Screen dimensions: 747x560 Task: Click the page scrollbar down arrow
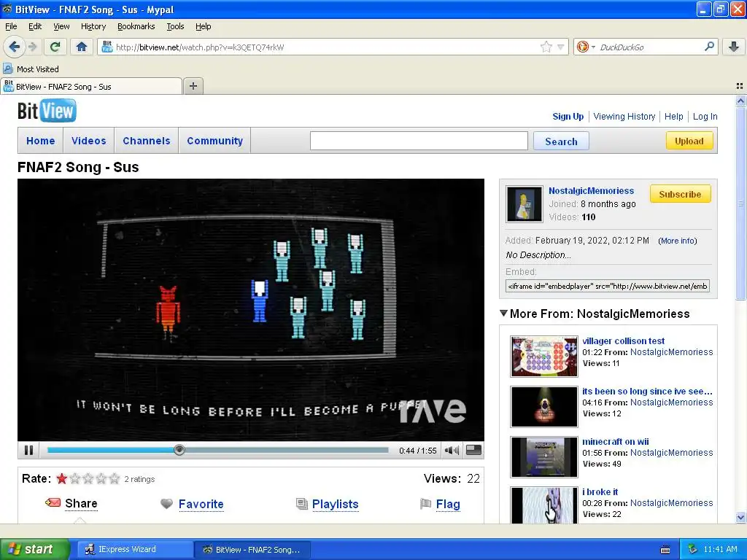coord(740,518)
